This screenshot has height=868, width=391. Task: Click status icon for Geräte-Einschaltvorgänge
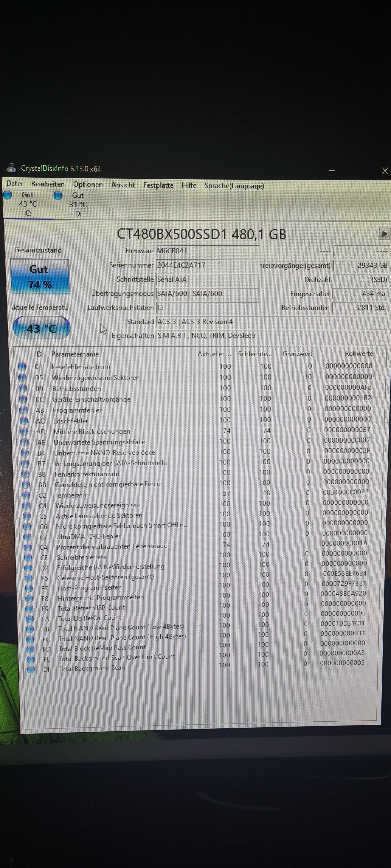coord(23,399)
